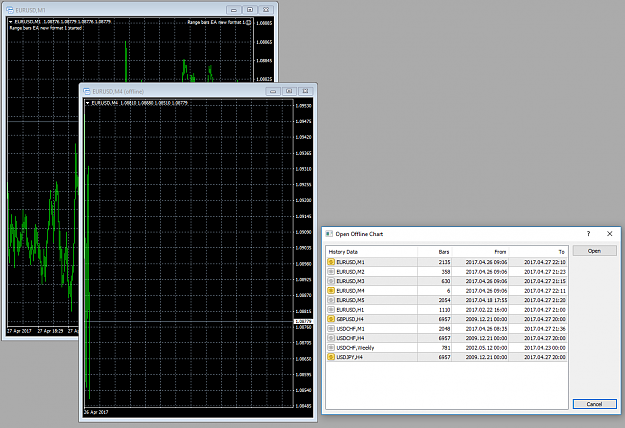Minimize the EURUSD,M1 chart window

(x=234, y=10)
